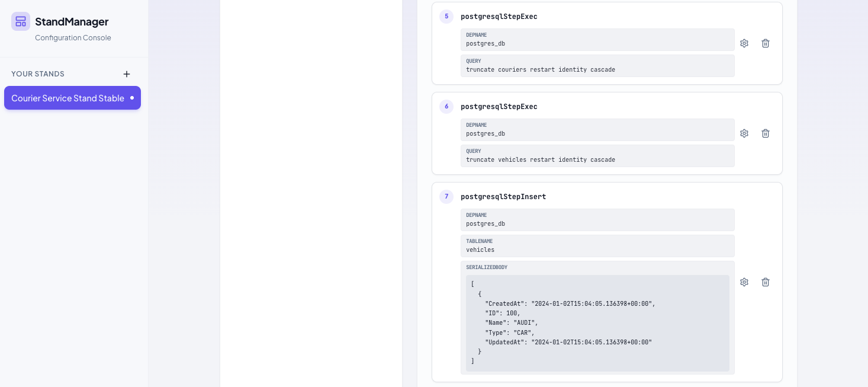Viewport: 868px width, 387px height.
Task: Open settings gear for step 5
Action: click(x=744, y=43)
